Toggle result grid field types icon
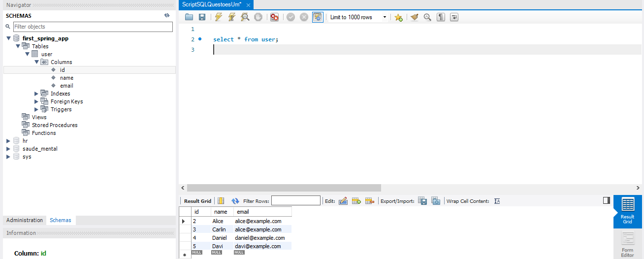The image size is (644, 259). 221,201
